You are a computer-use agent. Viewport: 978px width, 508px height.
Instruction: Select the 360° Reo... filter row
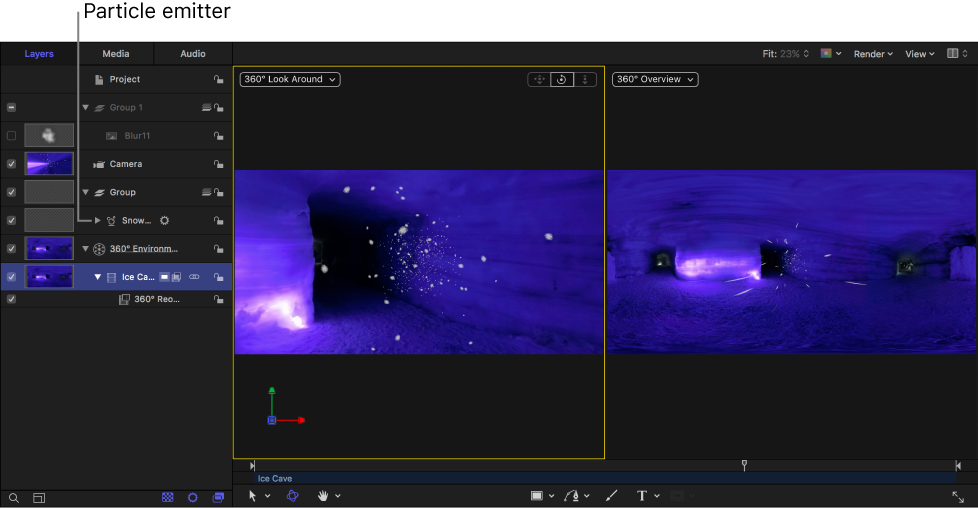pyautogui.click(x=116, y=299)
